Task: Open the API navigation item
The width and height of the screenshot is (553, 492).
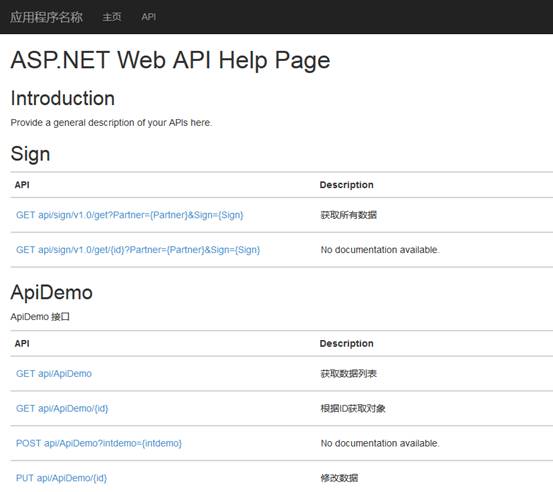Action: tap(148, 17)
